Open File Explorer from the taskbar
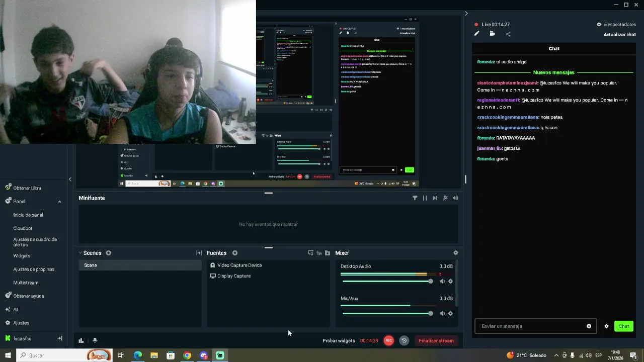This screenshot has width=644, height=362. click(x=154, y=355)
